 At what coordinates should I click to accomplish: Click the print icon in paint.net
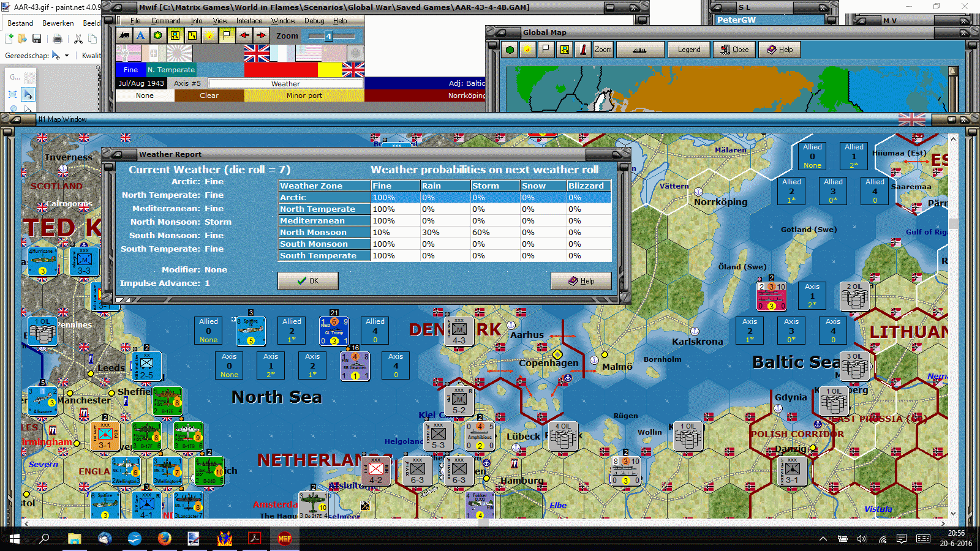[x=58, y=39]
